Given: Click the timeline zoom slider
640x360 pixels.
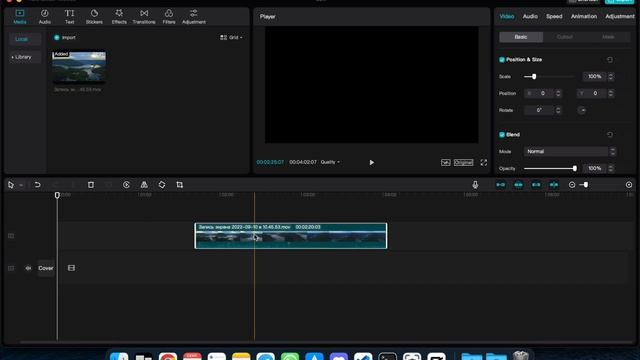Looking at the screenshot, I should (585, 185).
